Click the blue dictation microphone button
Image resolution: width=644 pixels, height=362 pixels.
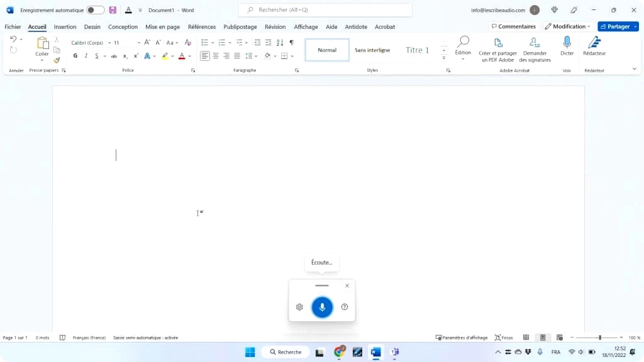[322, 307]
